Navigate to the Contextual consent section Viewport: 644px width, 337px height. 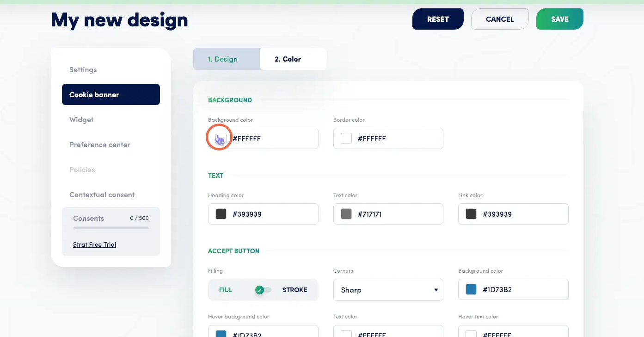click(x=102, y=194)
